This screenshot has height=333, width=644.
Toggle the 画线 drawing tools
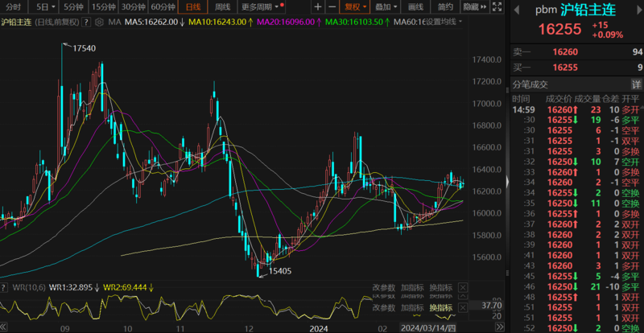[415, 6]
